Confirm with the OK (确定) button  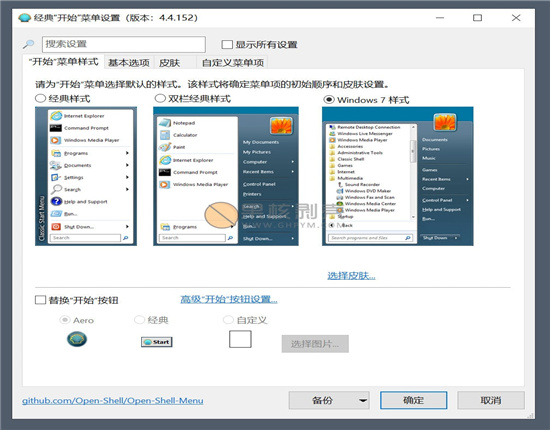coord(414,400)
